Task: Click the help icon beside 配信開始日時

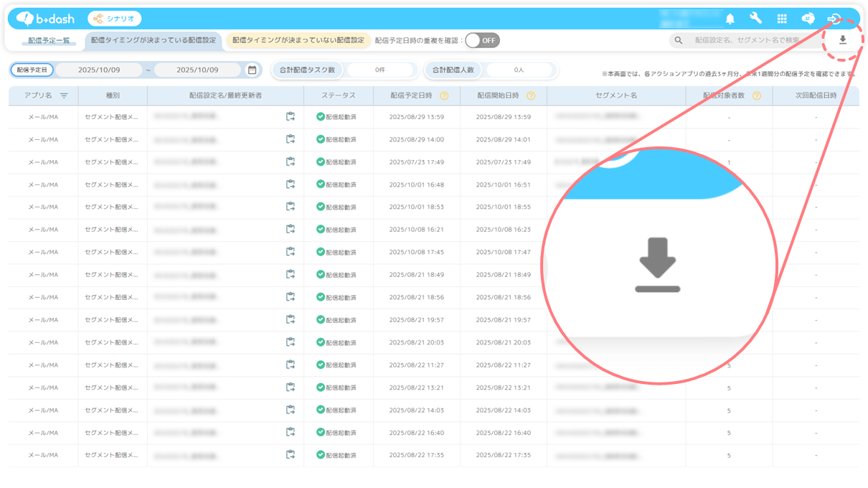Action: click(531, 95)
